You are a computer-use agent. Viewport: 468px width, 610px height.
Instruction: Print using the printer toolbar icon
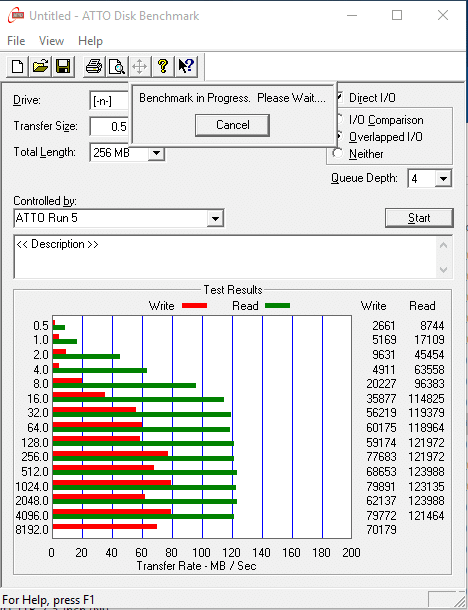coord(94,66)
